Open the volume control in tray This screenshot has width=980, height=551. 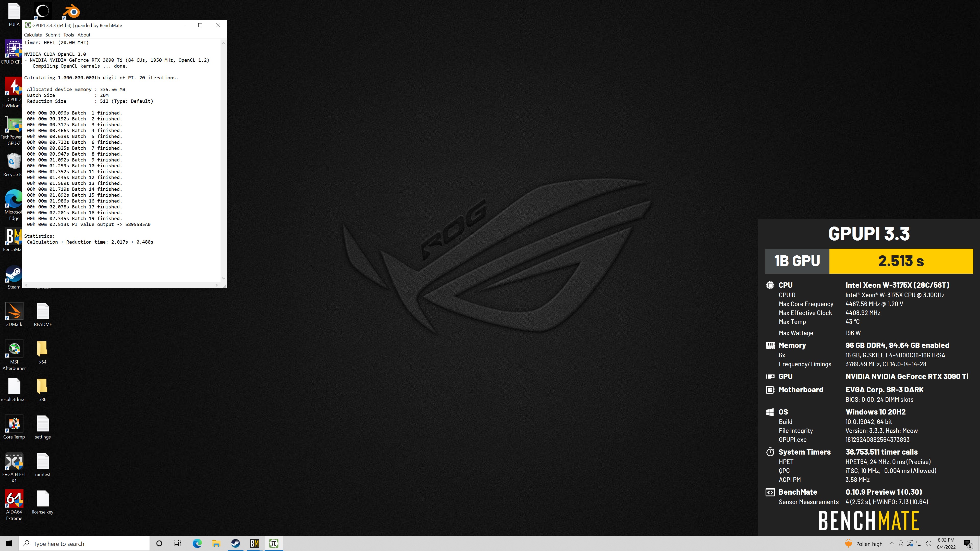929,543
